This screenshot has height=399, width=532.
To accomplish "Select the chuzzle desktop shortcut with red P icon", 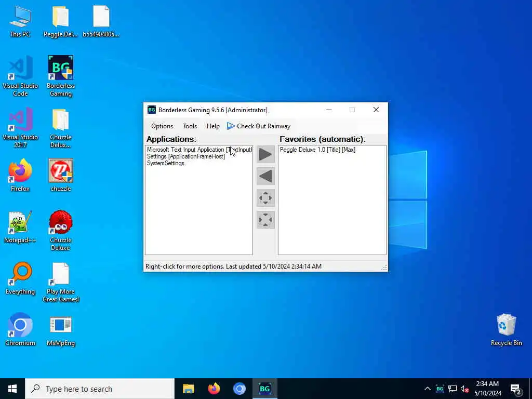I will click(x=61, y=175).
